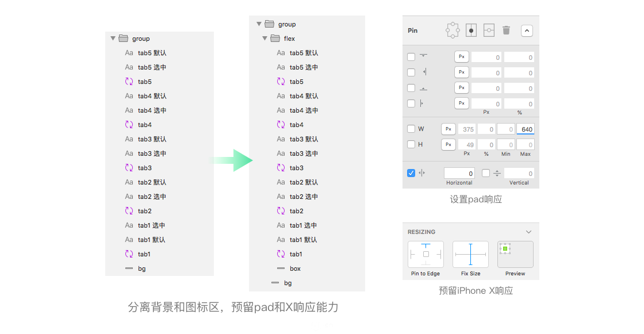
Task: Enable the Vertical center alignment checkbox
Action: tap(486, 173)
